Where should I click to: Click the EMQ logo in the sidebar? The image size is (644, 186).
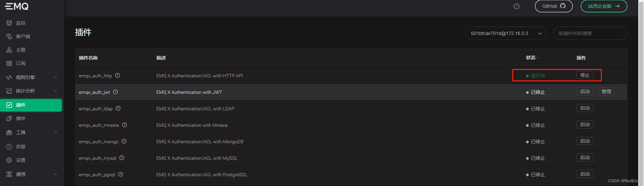click(x=17, y=6)
